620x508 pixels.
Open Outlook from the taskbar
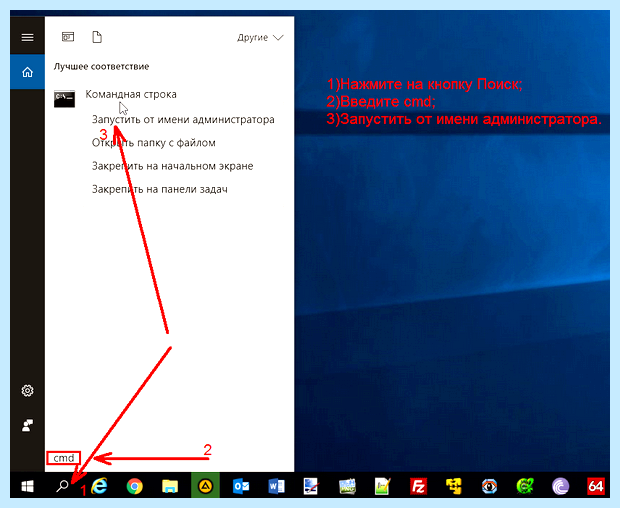pyautogui.click(x=241, y=486)
